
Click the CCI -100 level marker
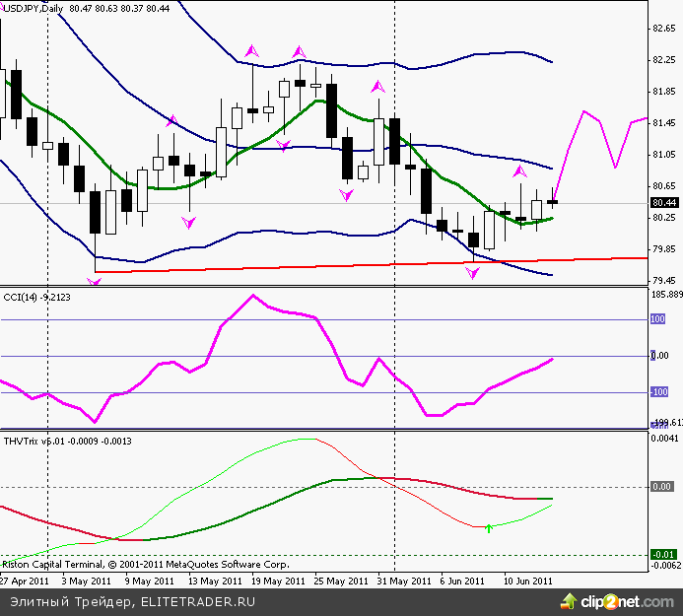coord(657,392)
